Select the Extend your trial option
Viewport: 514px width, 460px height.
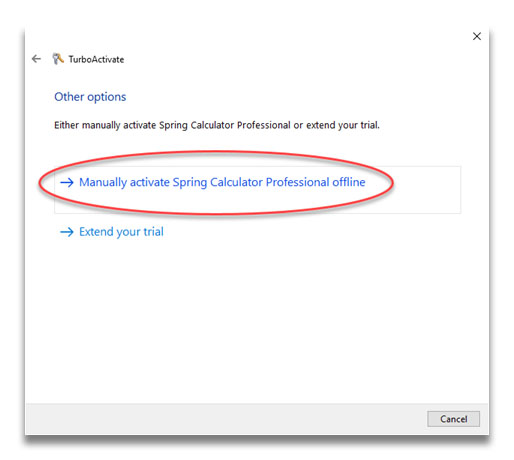[x=121, y=232]
